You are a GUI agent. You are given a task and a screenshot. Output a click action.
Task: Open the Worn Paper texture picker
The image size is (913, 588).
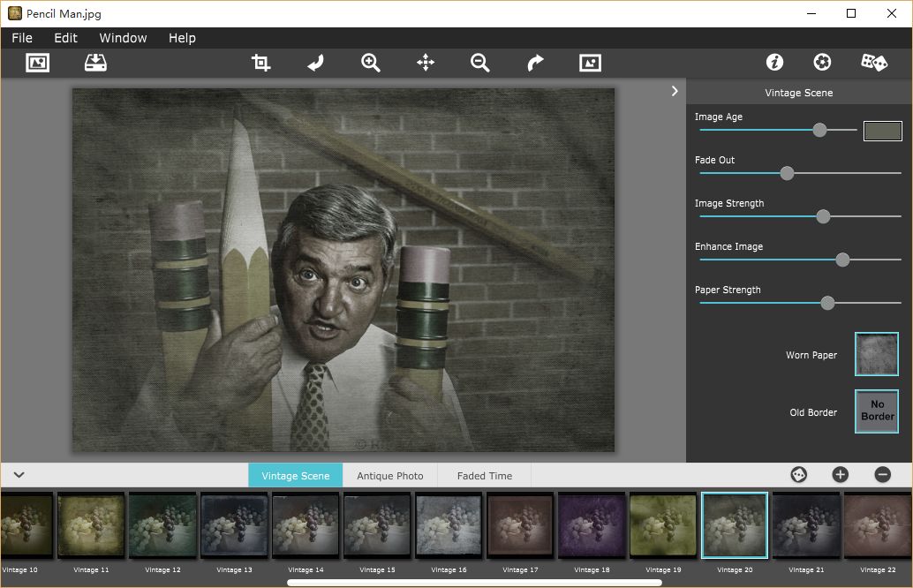click(x=876, y=355)
